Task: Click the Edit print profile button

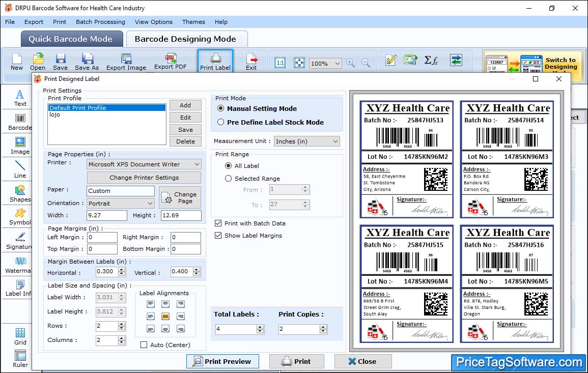Action: (185, 118)
